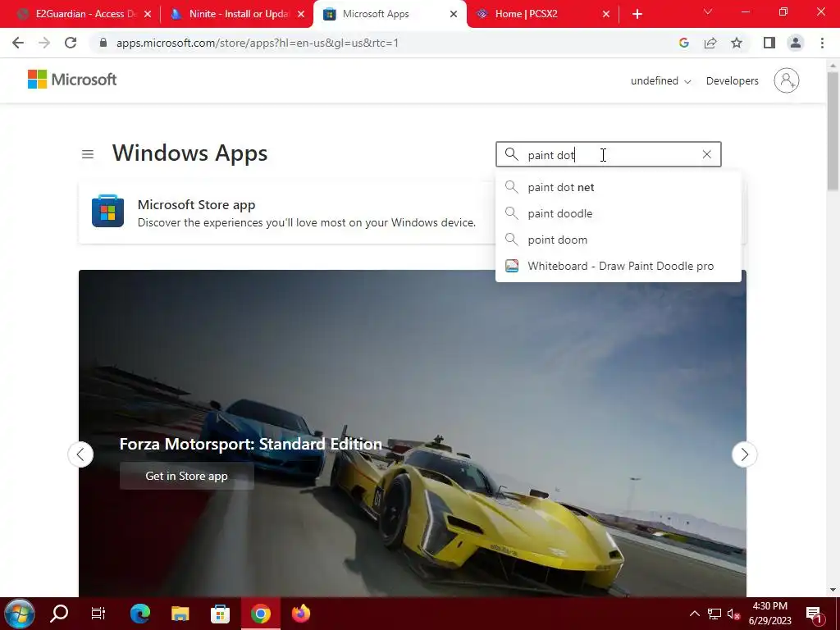Select the Microsoft Apps tab
This screenshot has width=840, height=630.
click(390, 14)
